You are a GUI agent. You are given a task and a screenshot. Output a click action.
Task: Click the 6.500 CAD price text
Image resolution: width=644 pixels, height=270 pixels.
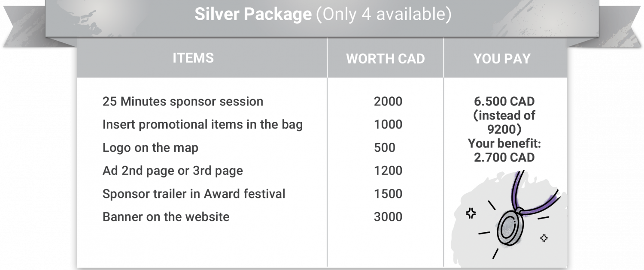(504, 102)
